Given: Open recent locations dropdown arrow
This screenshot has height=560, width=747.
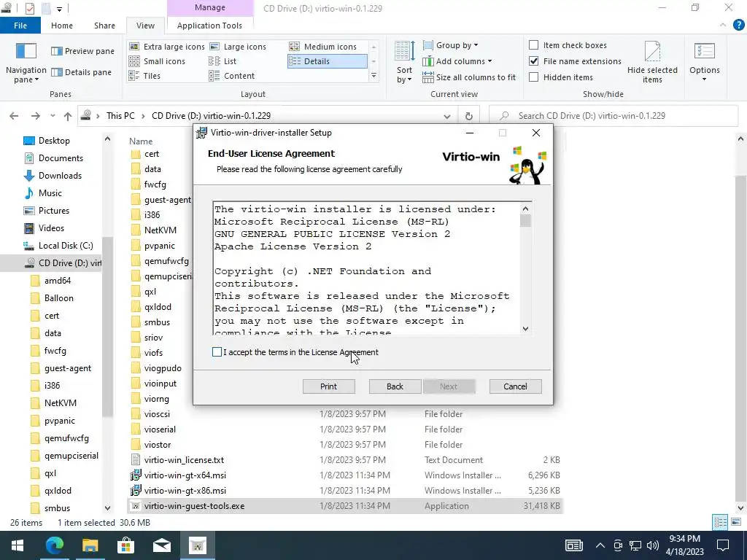Looking at the screenshot, I should 53,116.
